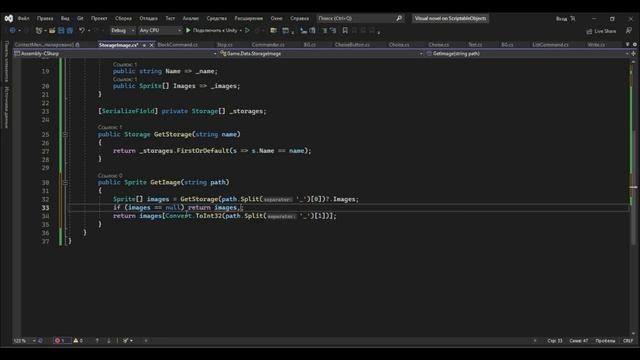The height and width of the screenshot is (360, 640).
Task: Open the Game.Data.StorageImage type dropdown
Action: 321,53
